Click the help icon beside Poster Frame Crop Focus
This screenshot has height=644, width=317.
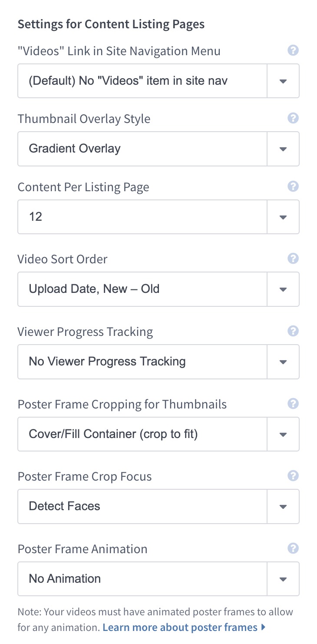click(x=293, y=476)
